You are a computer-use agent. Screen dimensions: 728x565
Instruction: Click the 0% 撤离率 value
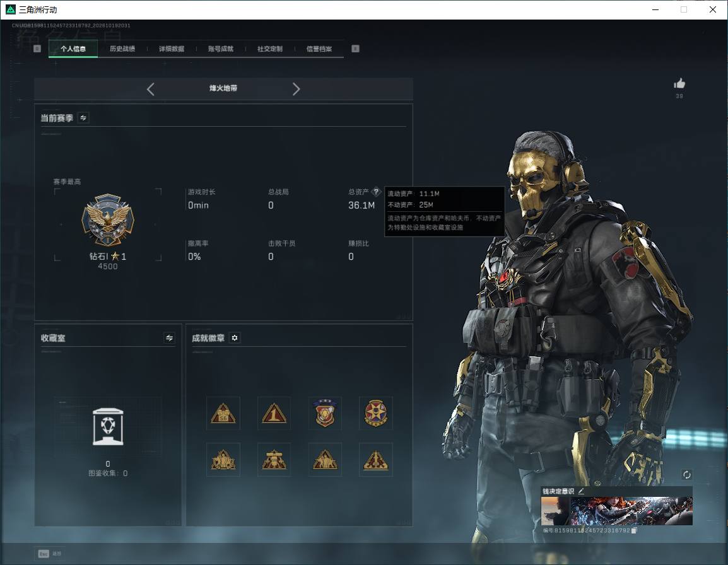tap(194, 256)
